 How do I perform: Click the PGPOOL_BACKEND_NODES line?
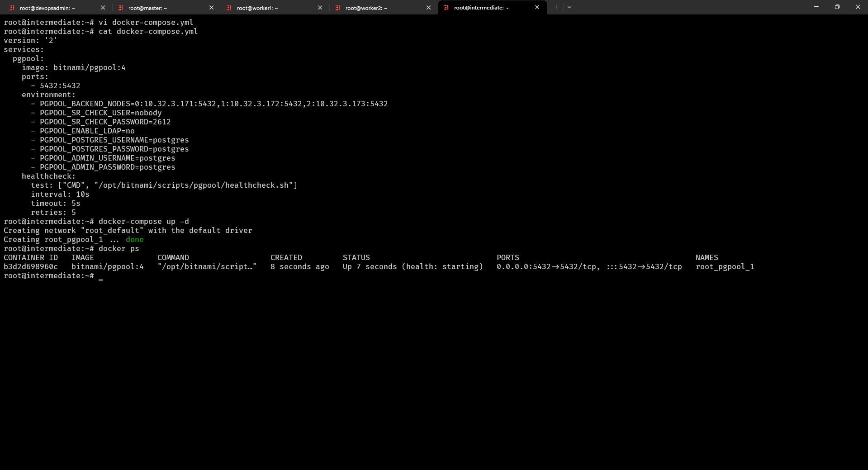coord(209,104)
